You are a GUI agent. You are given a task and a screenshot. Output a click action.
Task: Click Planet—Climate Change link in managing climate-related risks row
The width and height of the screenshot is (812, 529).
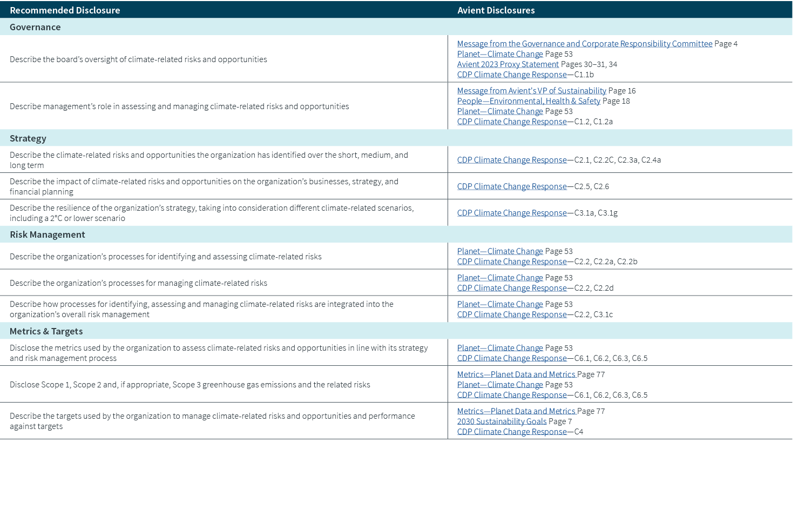pos(499,278)
